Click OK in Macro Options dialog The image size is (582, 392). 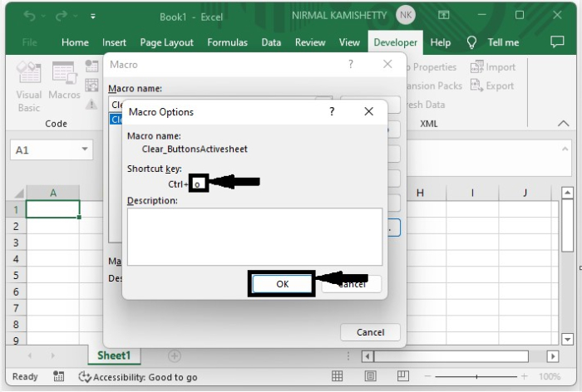click(282, 284)
